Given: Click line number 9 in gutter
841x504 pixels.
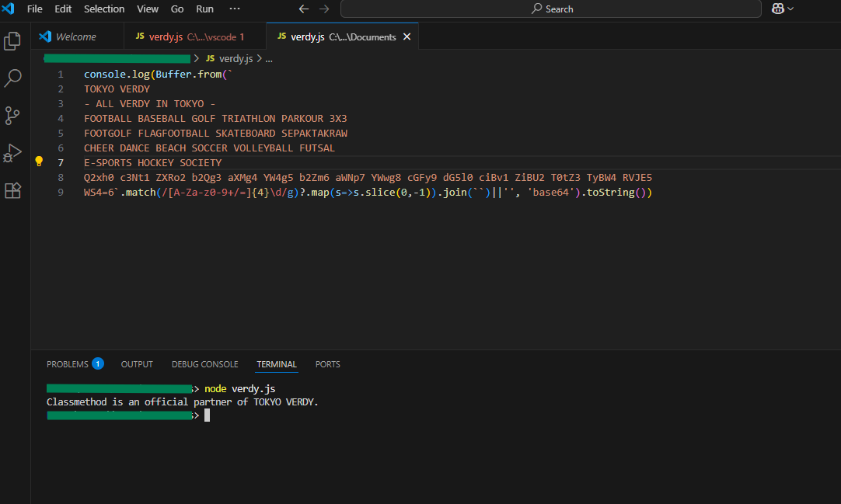Looking at the screenshot, I should 61,193.
